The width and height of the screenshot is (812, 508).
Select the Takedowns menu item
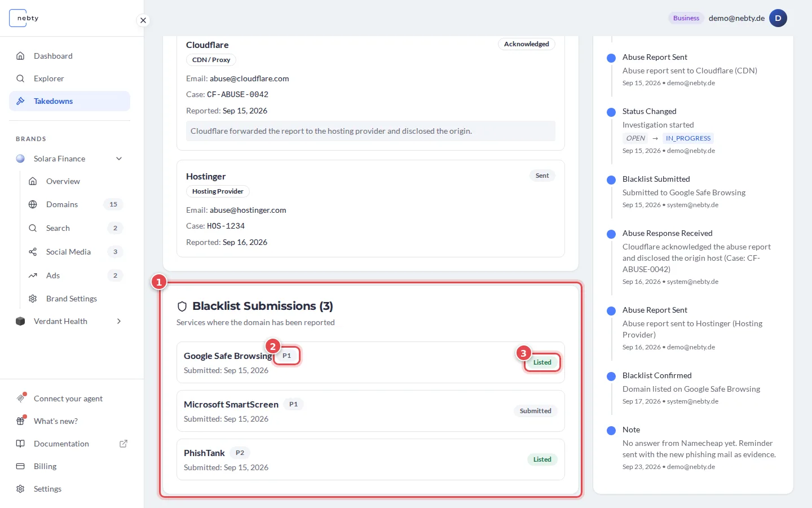coord(69,101)
